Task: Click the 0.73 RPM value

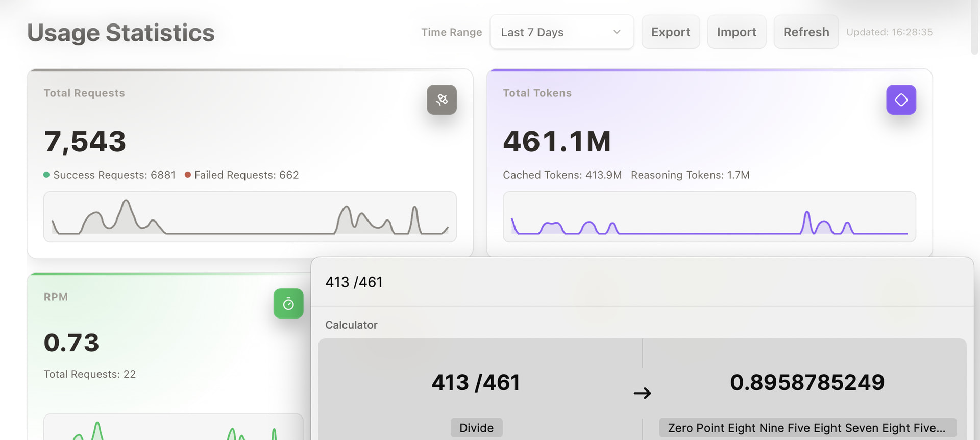Action: [x=71, y=343]
